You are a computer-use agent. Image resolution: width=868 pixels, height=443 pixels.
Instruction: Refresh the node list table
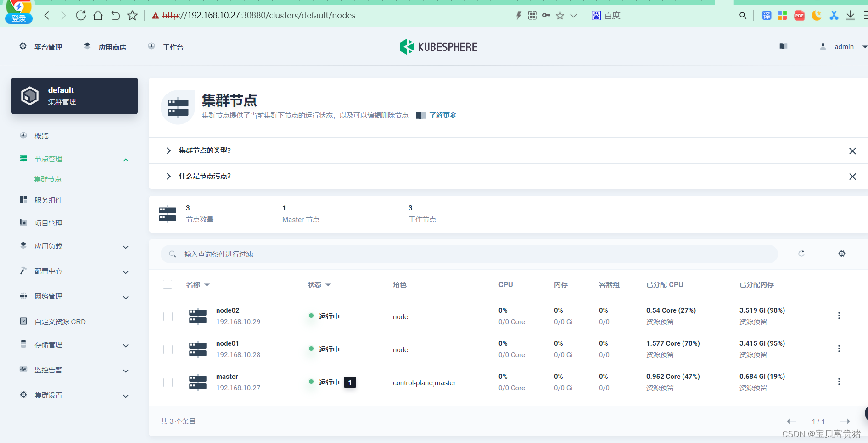pyautogui.click(x=801, y=254)
